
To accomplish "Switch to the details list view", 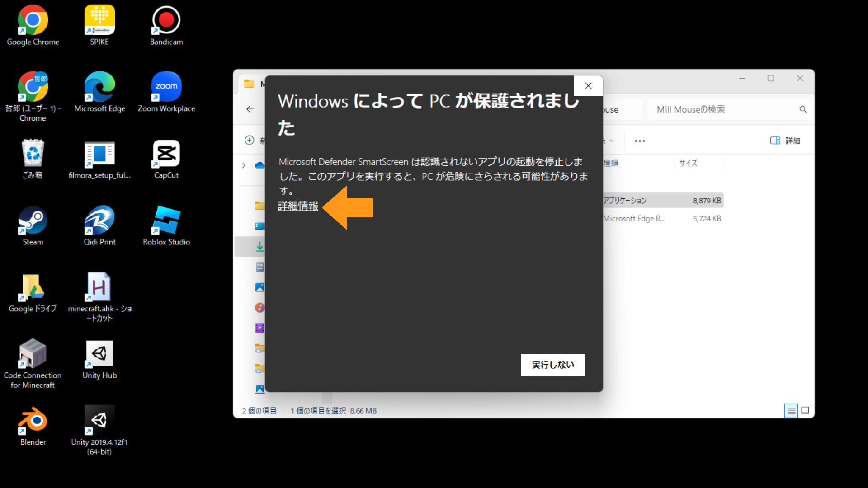I will point(791,411).
